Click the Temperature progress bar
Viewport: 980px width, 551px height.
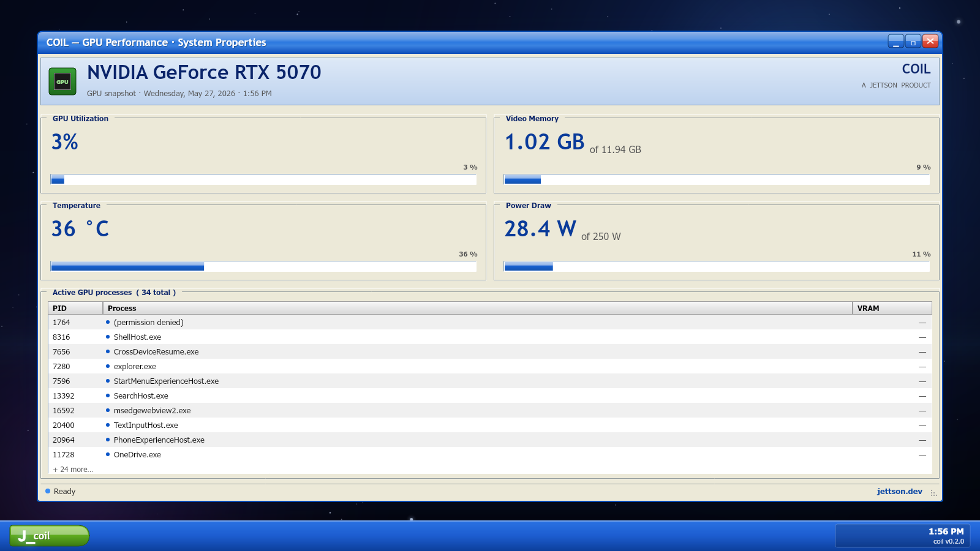263,266
